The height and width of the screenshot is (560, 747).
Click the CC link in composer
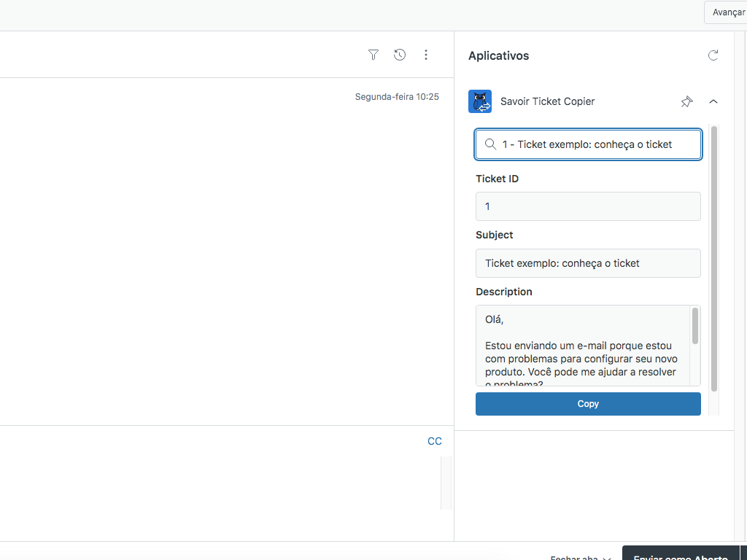pyautogui.click(x=435, y=441)
